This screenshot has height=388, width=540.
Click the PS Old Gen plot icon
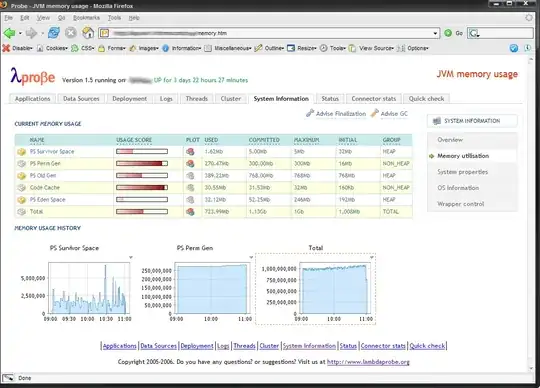190,176
